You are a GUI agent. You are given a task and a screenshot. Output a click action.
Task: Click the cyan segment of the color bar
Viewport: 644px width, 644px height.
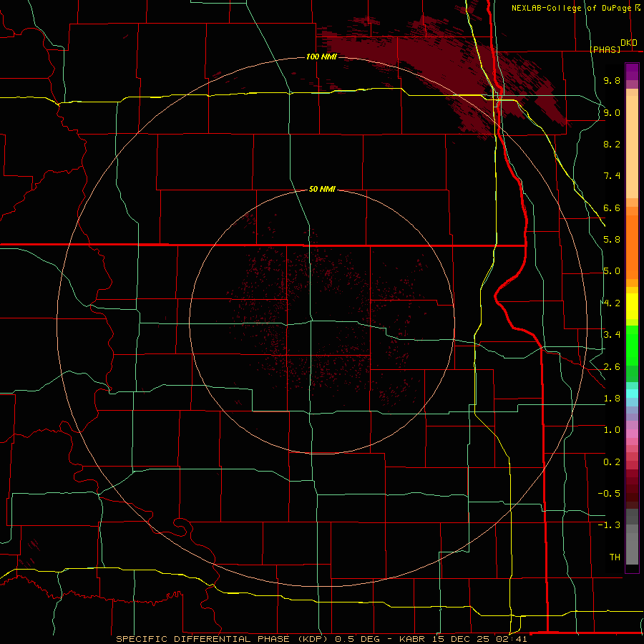point(632,393)
